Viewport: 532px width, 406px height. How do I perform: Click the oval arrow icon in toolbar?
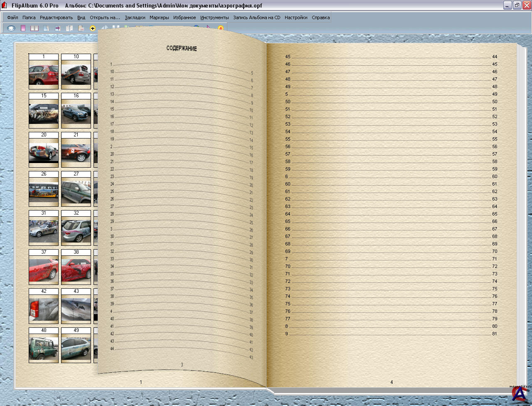(11, 28)
